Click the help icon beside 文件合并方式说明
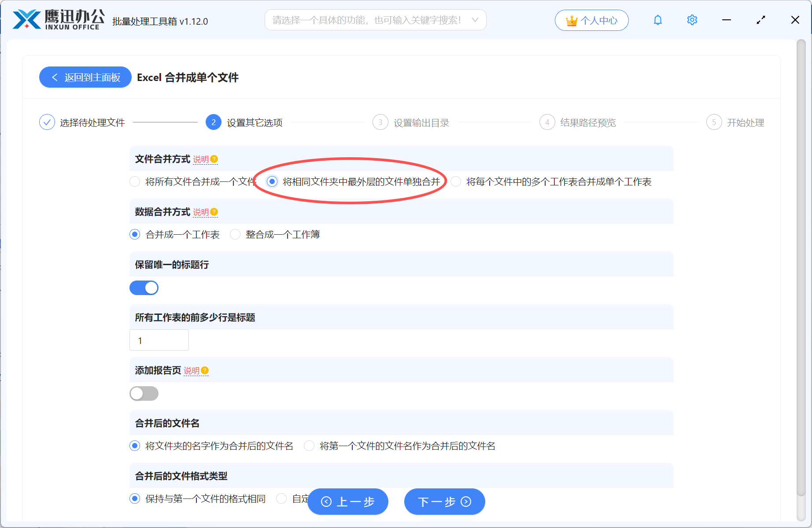 click(214, 159)
